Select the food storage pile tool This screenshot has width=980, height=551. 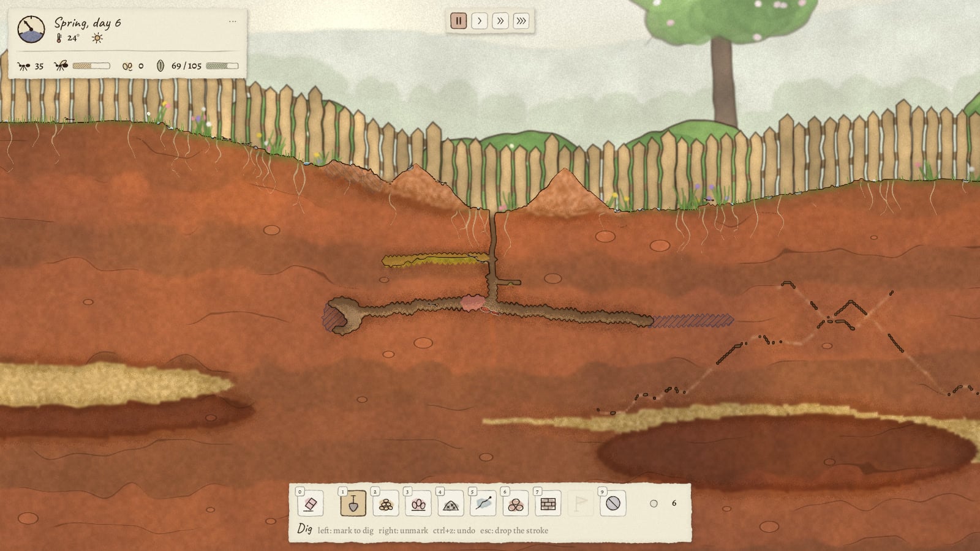386,504
